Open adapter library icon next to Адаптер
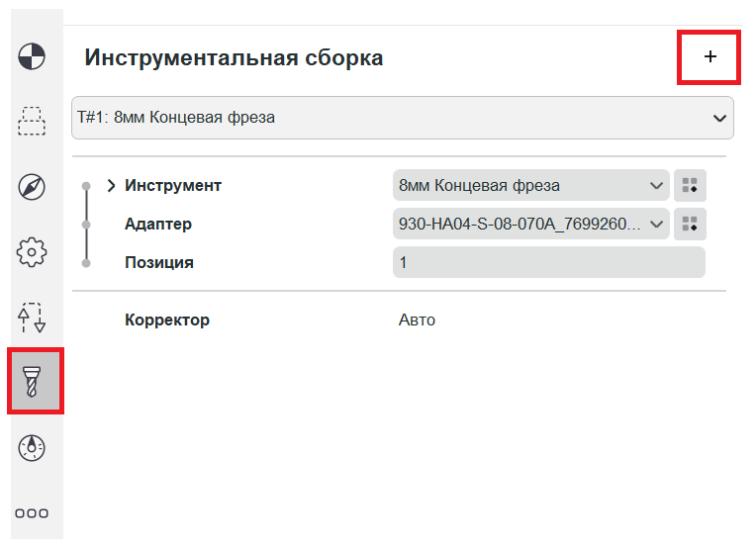Viewport: 756px width, 549px height. click(690, 225)
